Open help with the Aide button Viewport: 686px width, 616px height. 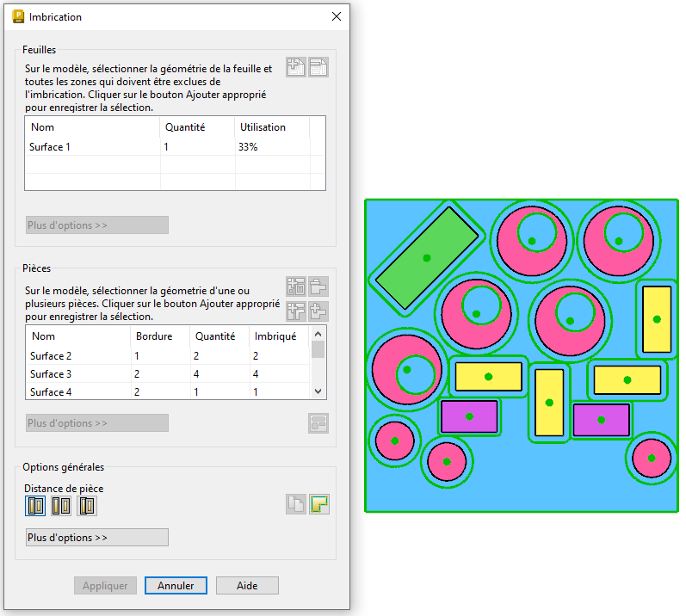click(247, 586)
